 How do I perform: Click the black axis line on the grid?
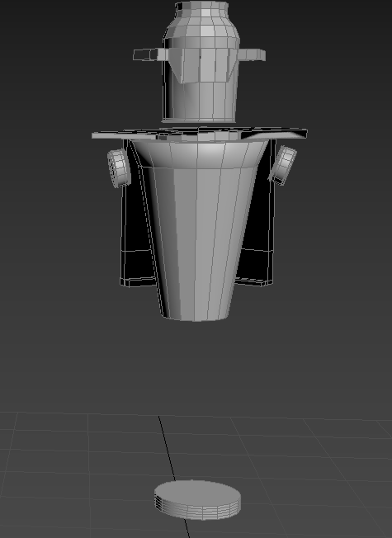click(x=167, y=448)
